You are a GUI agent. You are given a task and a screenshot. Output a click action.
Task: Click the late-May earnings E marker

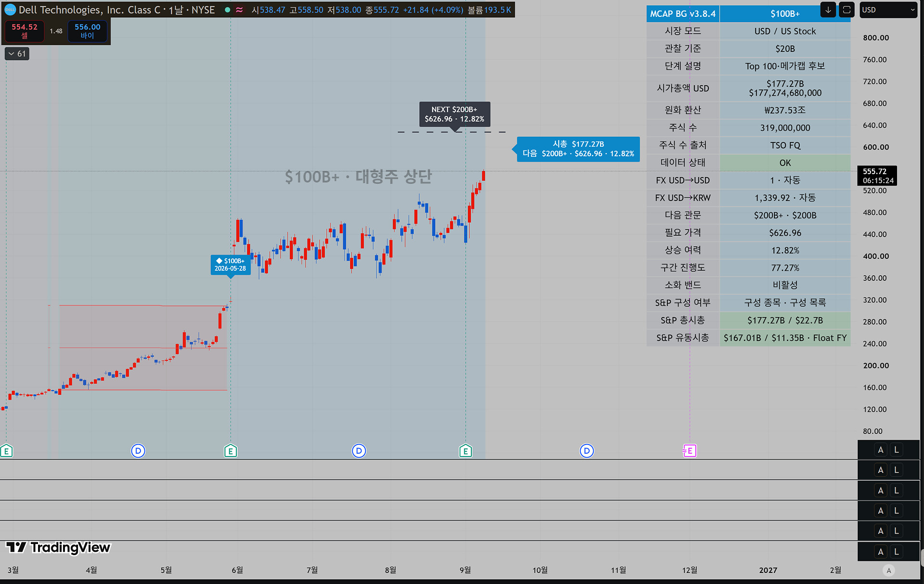(x=231, y=451)
